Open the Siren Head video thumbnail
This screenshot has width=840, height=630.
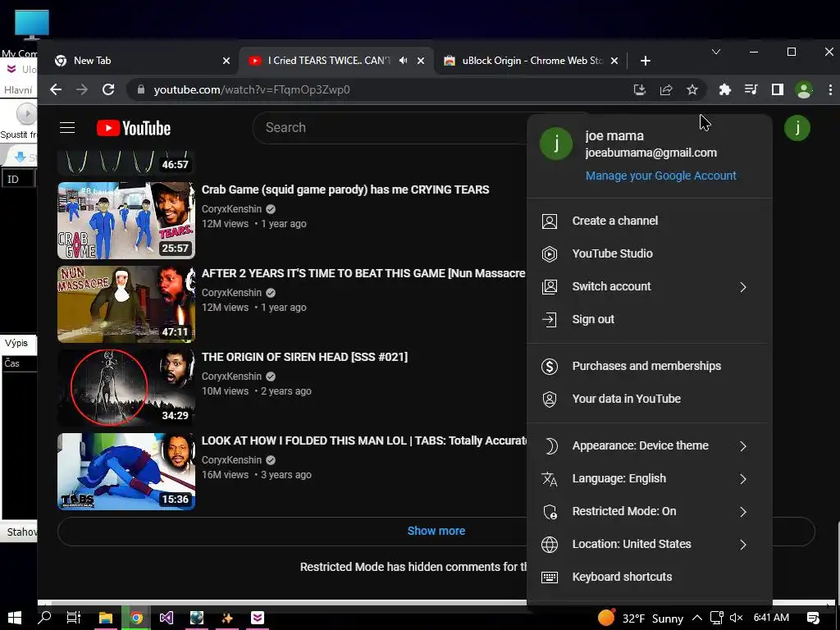[126, 388]
